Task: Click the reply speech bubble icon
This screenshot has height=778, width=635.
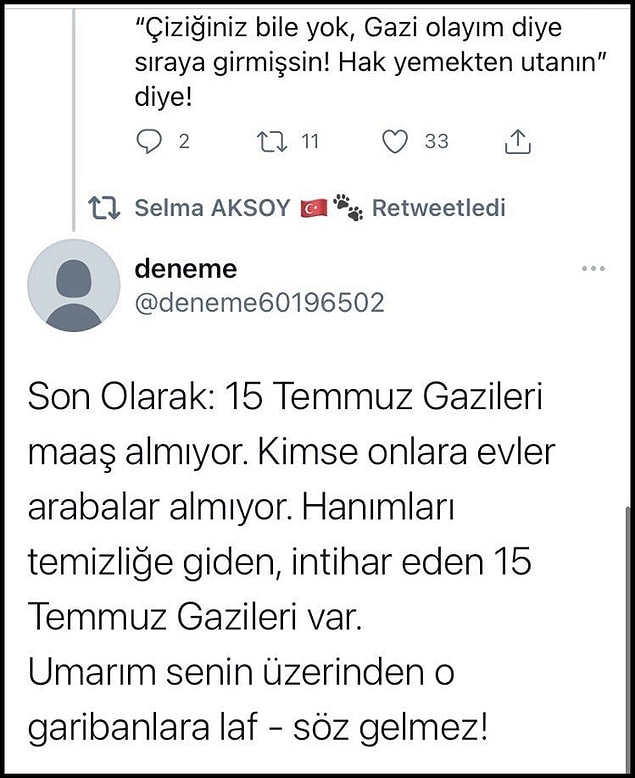Action: pyautogui.click(x=149, y=142)
